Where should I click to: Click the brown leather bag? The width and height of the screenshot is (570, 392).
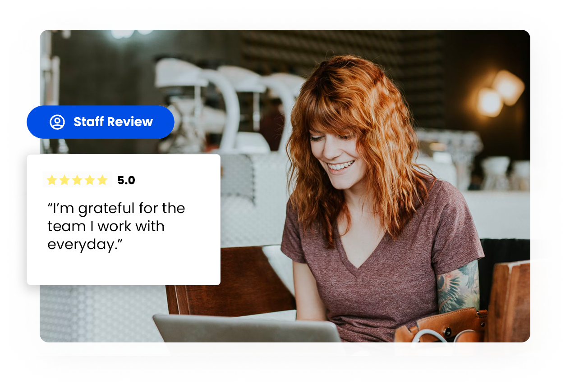click(x=440, y=333)
